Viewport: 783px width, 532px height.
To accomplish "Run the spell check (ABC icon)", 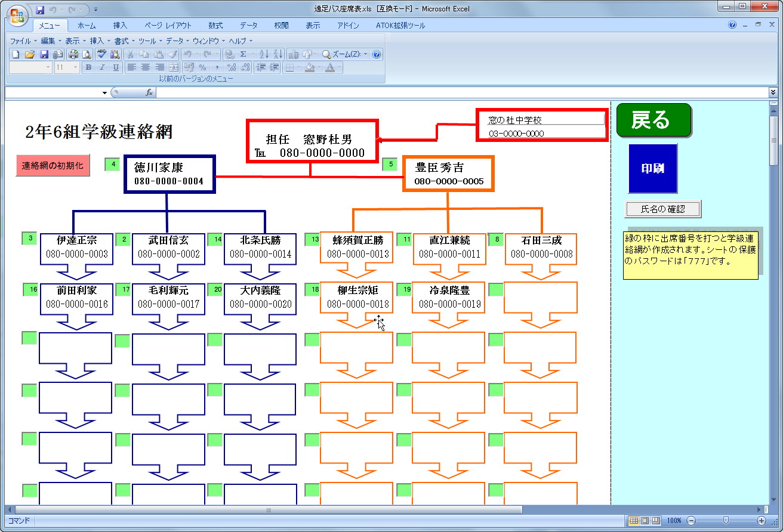I will click(101, 54).
